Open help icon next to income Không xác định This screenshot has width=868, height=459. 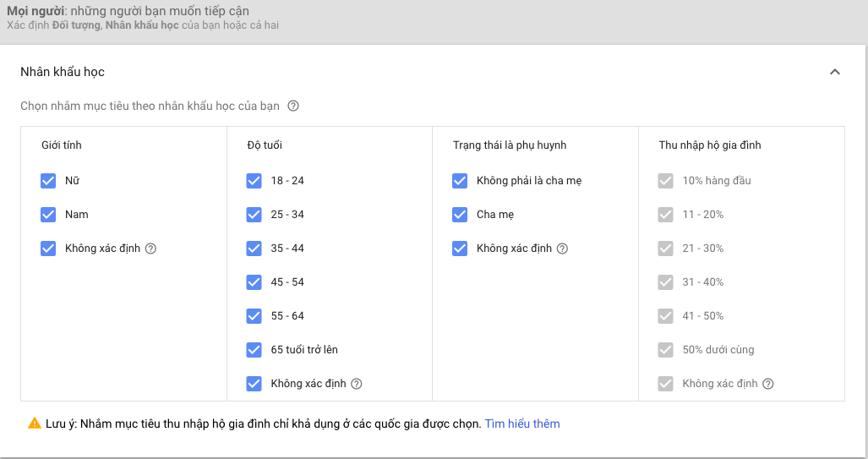[768, 384]
